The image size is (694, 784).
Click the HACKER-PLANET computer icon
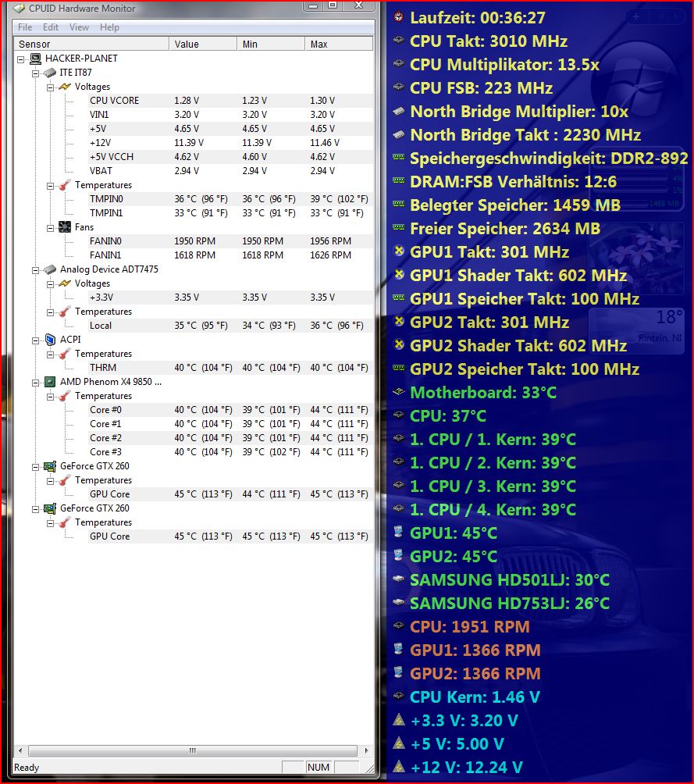pyautogui.click(x=35, y=59)
